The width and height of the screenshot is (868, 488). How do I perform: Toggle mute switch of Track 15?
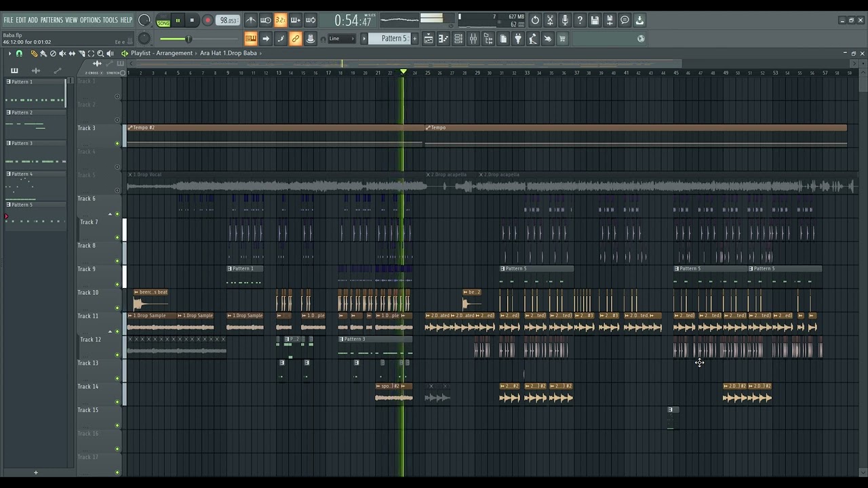pos(117,425)
